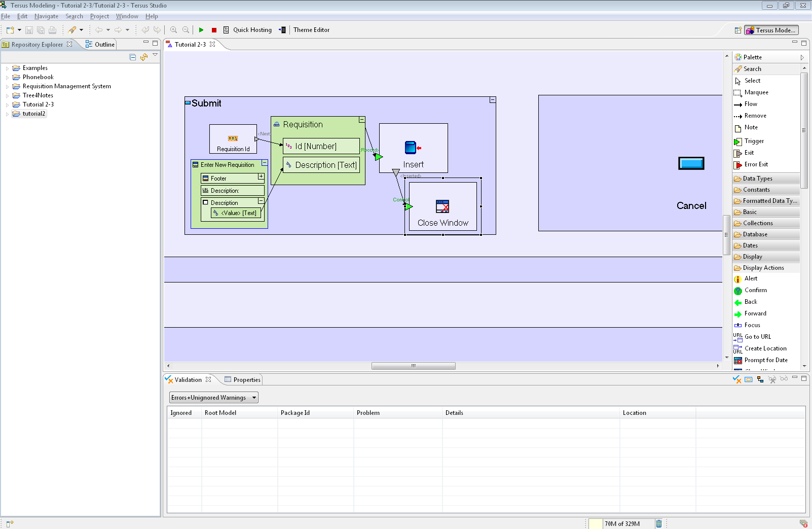Open the Errors+Unignored Warnings dropdown
Screen dimensions: 812x529
point(213,398)
